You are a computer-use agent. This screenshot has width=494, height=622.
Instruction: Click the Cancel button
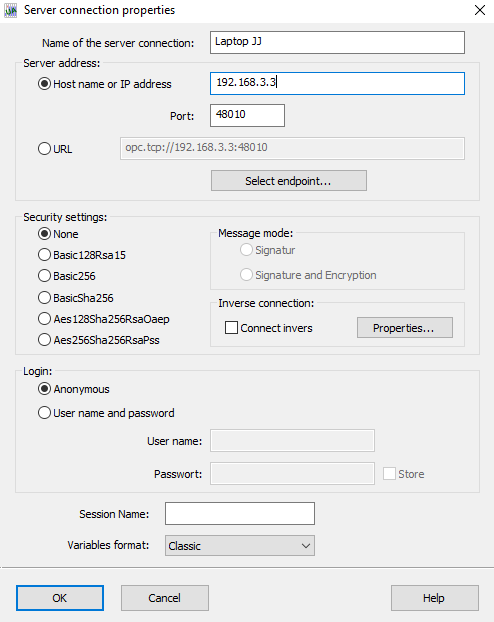[x=165, y=598]
